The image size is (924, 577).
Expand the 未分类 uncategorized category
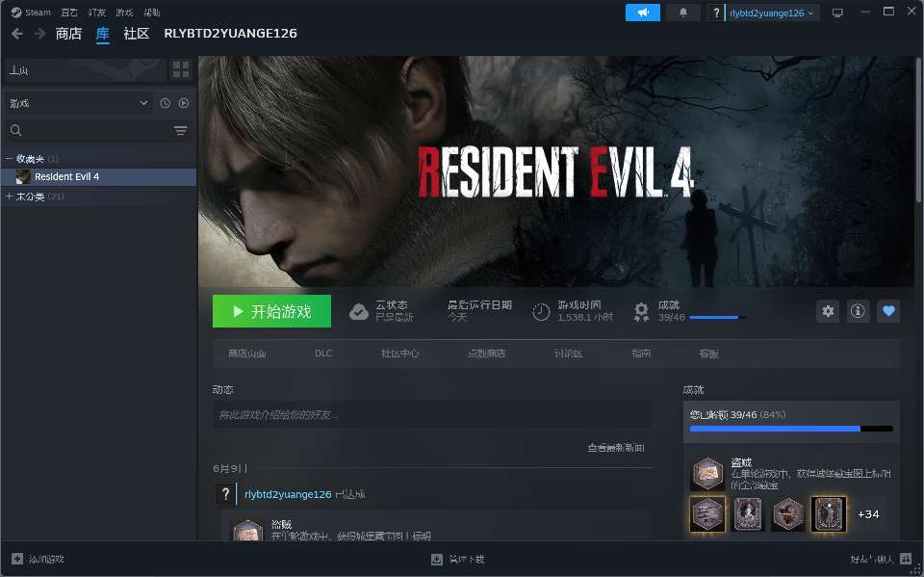click(9, 197)
